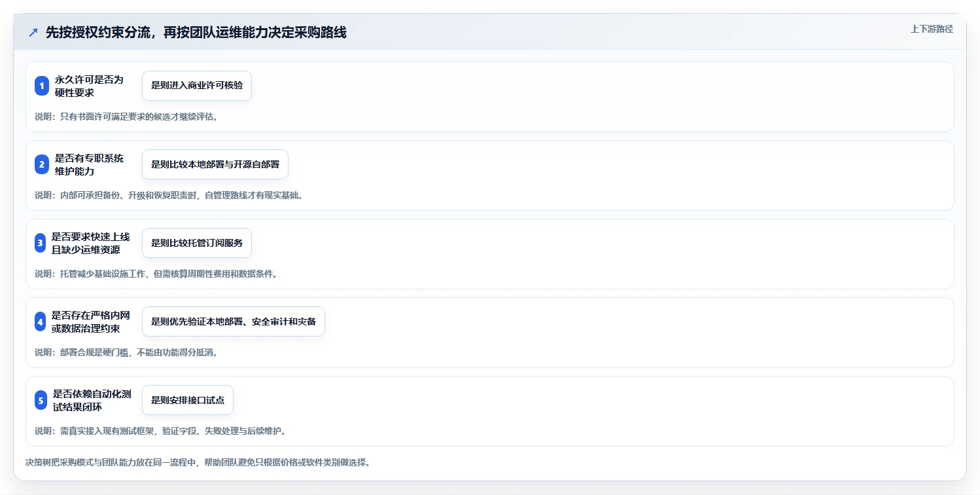
Task: Click the 是则安排接口试点 button
Action: 188,400
